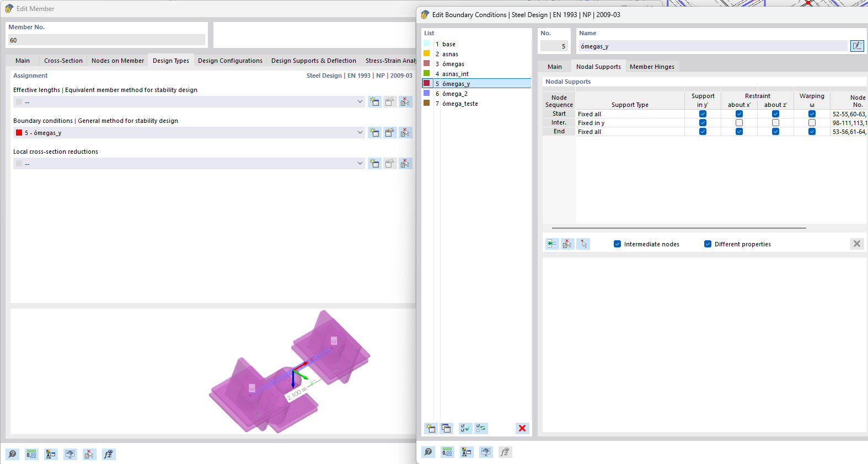Screen dimensions: 868x464
Task: Open the Design Supports & Deflection tab
Action: coord(313,61)
